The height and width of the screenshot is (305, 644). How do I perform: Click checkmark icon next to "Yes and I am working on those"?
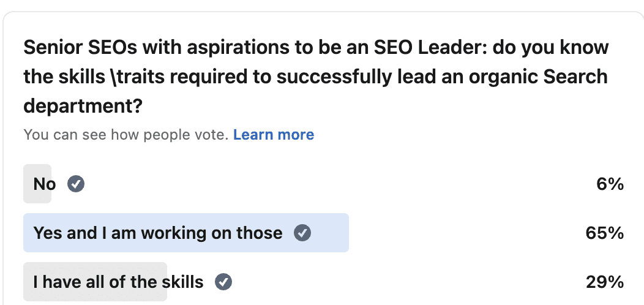[302, 233]
